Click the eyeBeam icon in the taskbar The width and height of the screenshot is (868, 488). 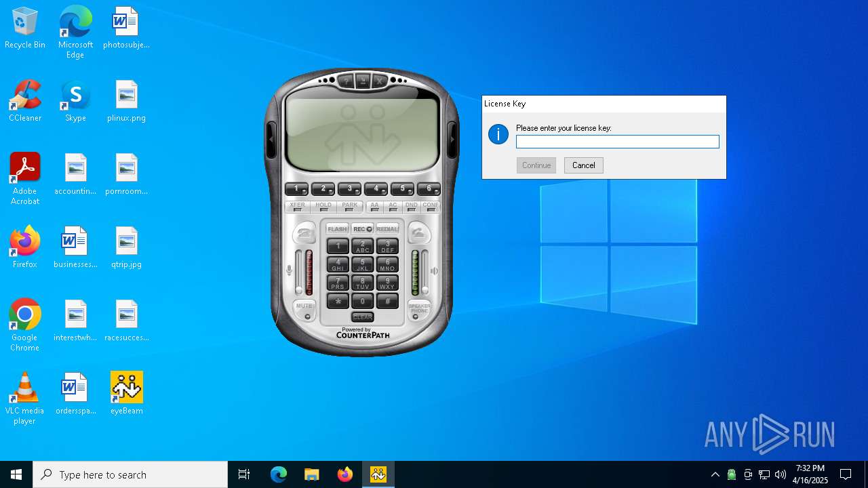click(x=378, y=474)
